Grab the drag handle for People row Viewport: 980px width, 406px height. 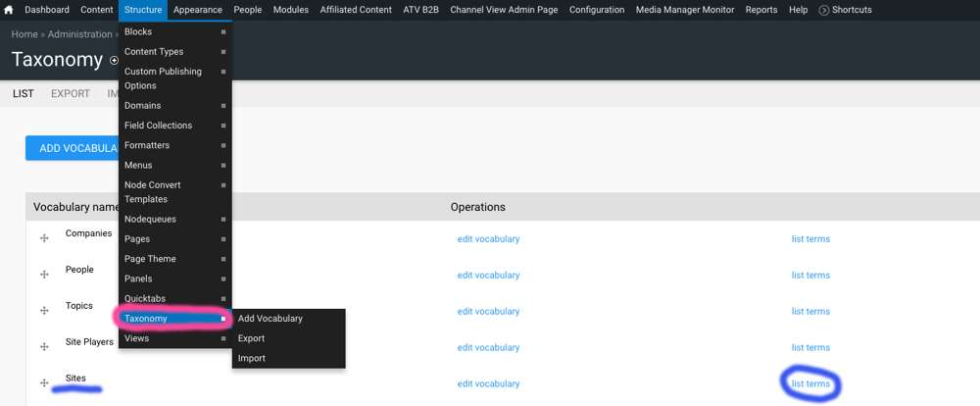tap(44, 275)
